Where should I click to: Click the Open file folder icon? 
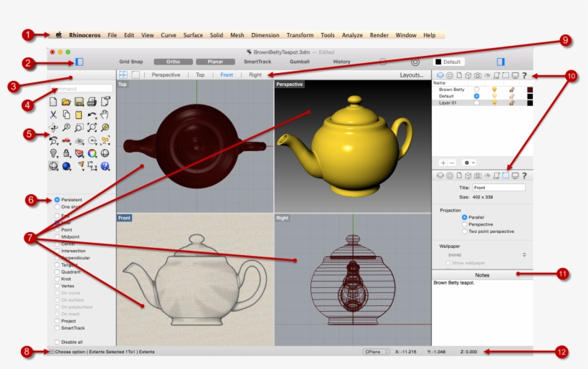[66, 102]
